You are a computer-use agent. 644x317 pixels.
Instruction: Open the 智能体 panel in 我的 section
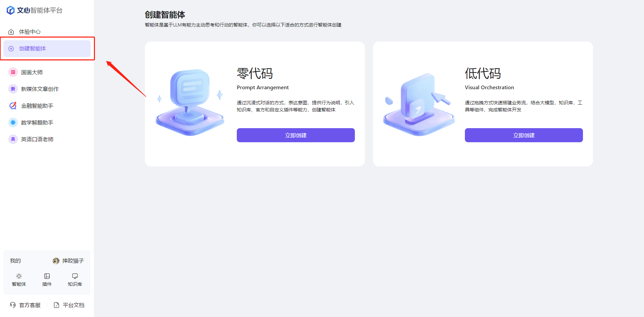[19, 279]
